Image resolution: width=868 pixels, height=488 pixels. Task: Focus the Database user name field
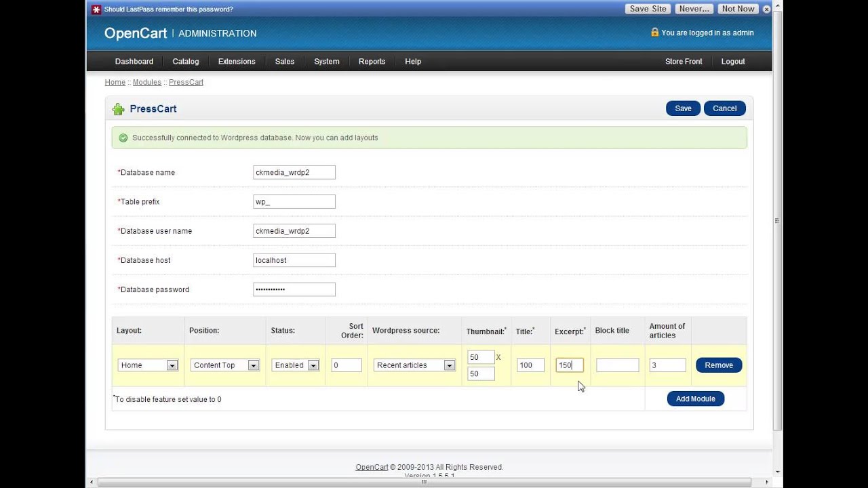tap(294, 230)
